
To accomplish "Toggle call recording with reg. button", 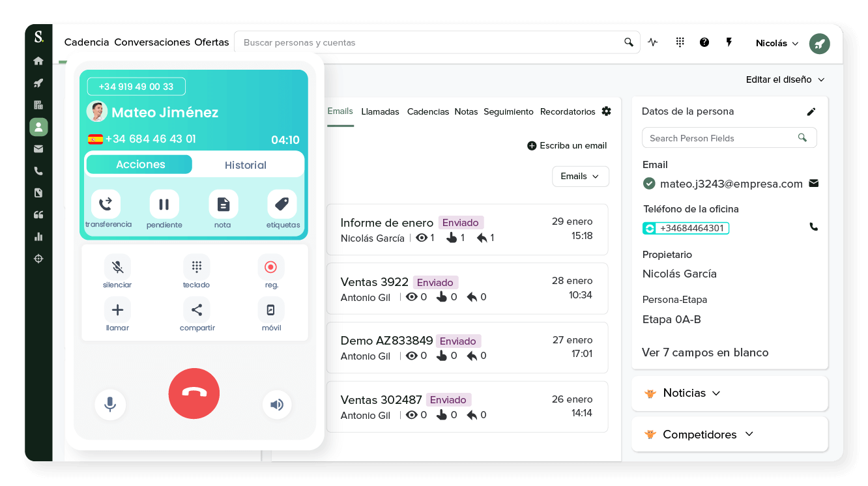I will coord(271,267).
